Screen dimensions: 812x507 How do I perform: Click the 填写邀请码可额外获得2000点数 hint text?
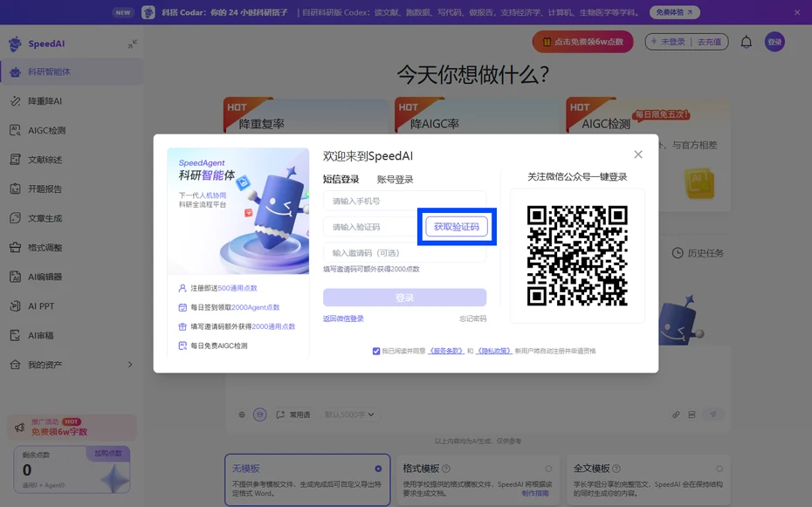click(x=371, y=269)
